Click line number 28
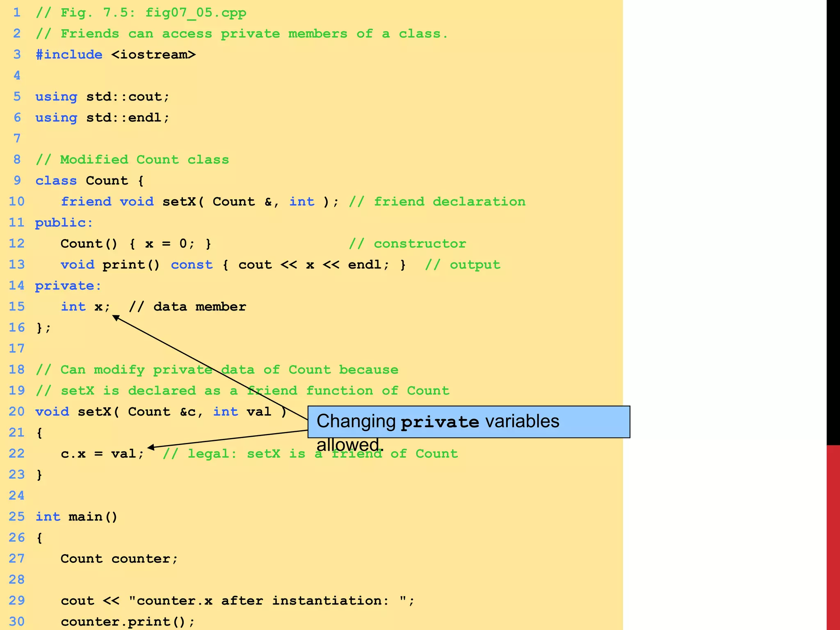The width and height of the screenshot is (840, 630). [x=17, y=580]
